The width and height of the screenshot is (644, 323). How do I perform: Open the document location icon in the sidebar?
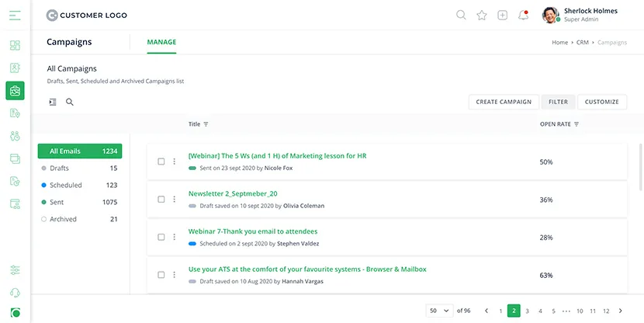point(15,113)
